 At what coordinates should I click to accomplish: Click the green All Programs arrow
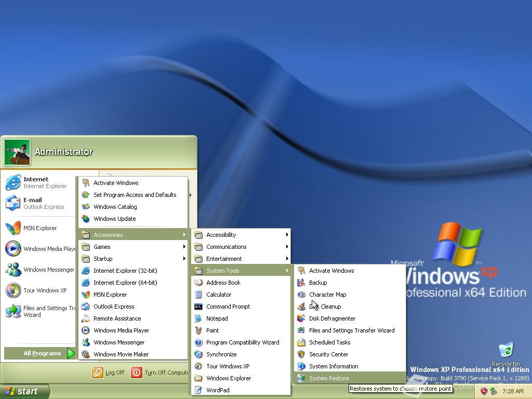[x=71, y=353]
